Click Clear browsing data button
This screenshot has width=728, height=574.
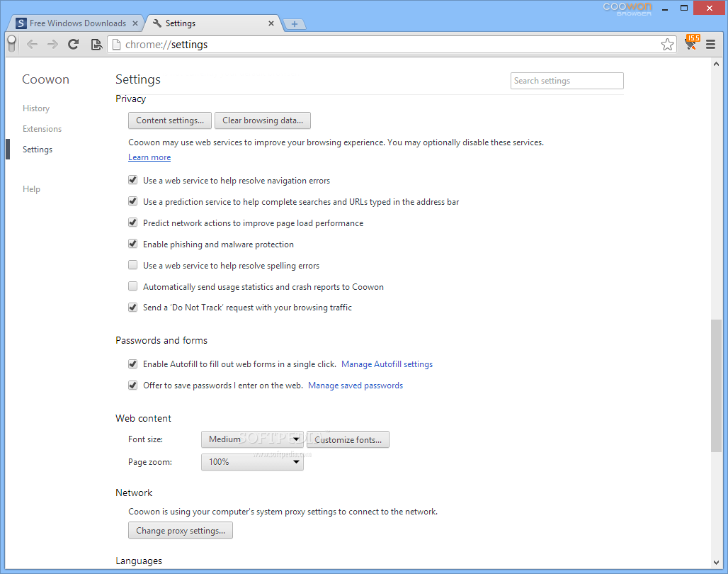pos(263,120)
